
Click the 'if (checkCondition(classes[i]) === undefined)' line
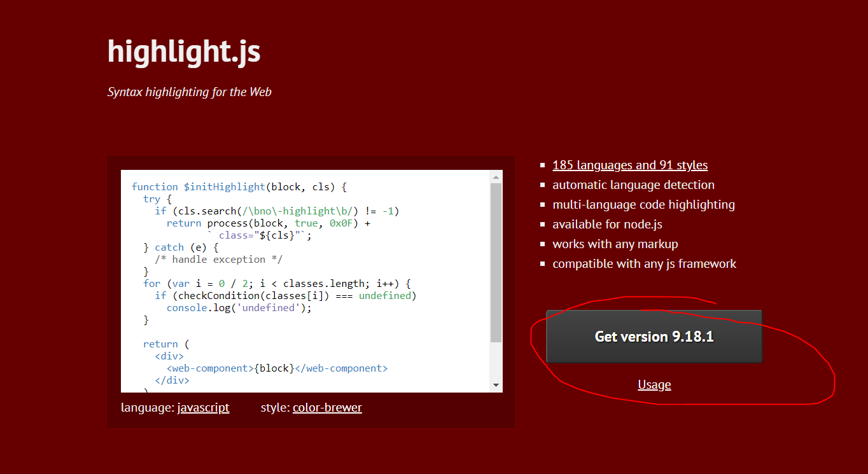point(286,295)
